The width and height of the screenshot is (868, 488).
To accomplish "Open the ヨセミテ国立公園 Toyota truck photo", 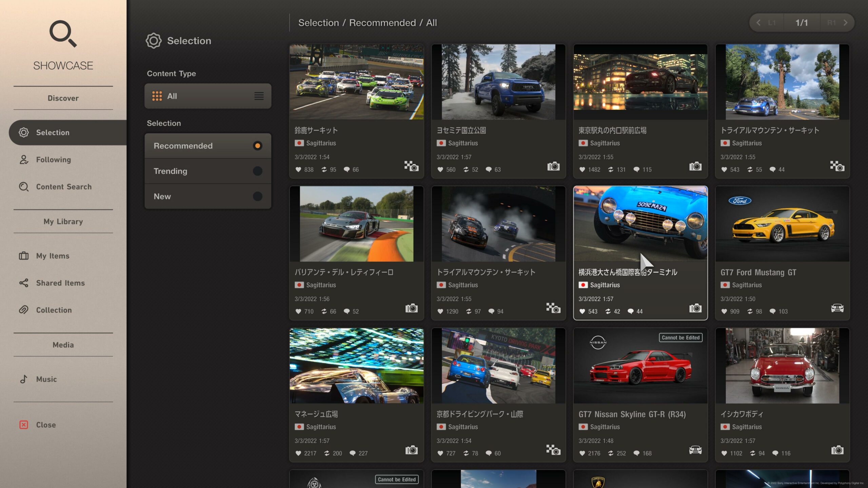I will click(498, 82).
